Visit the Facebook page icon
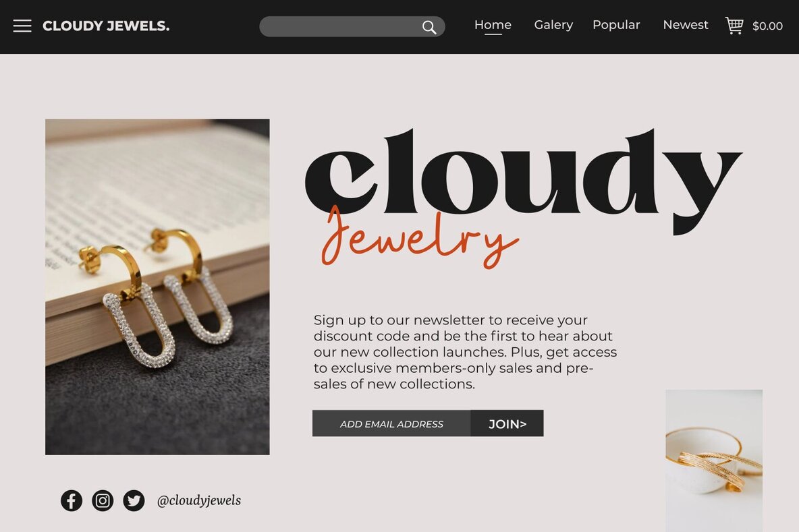 click(x=72, y=500)
